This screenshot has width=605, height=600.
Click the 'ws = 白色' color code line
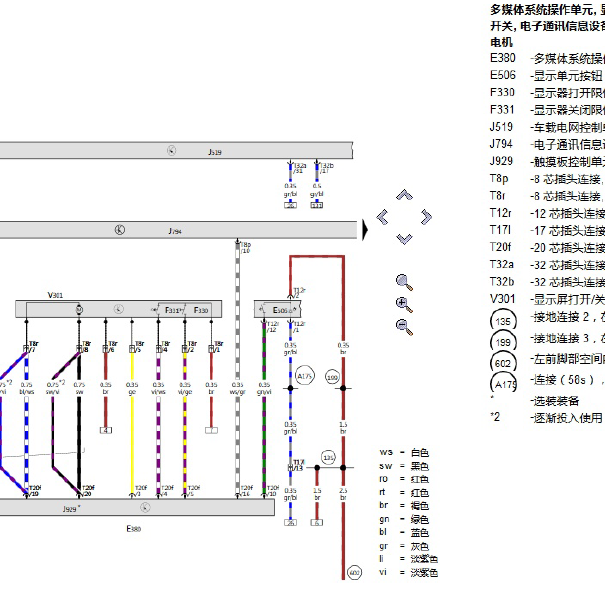point(404,452)
